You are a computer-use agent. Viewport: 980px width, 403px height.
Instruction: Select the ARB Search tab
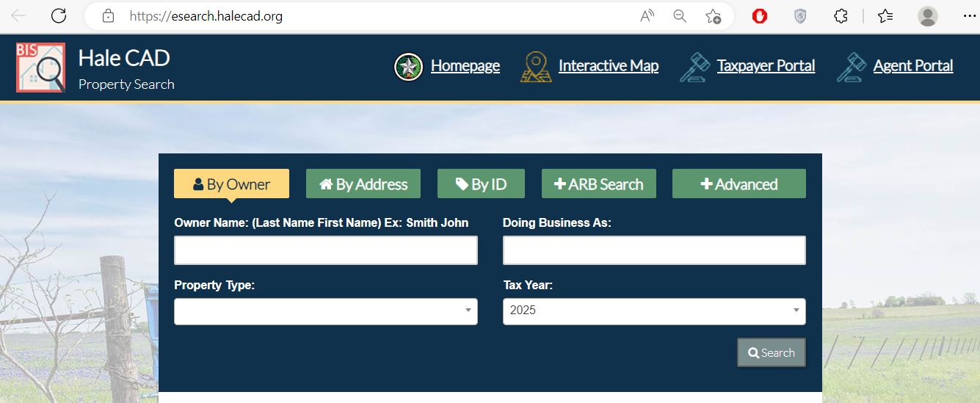[598, 184]
